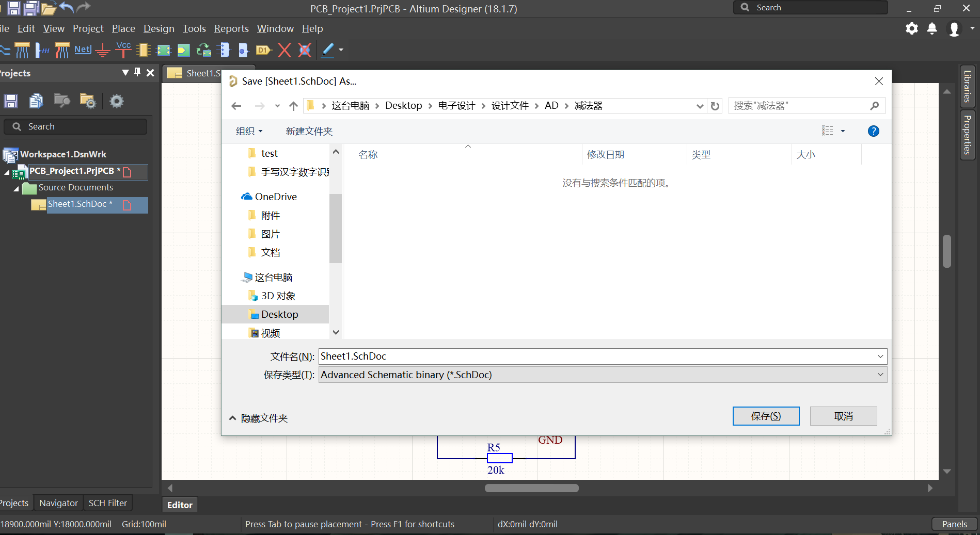
Task: Switch to the Navigator tab
Action: click(x=58, y=502)
